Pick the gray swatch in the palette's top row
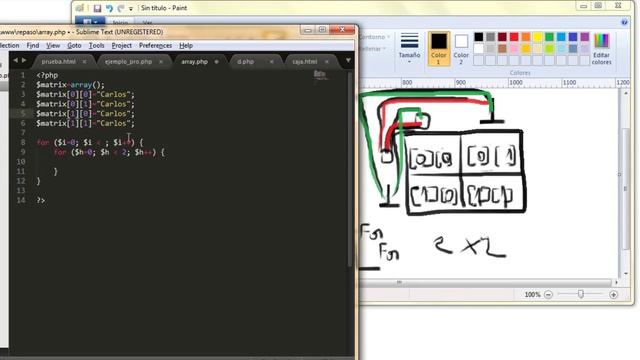The height and width of the screenshot is (360, 640). (491, 37)
